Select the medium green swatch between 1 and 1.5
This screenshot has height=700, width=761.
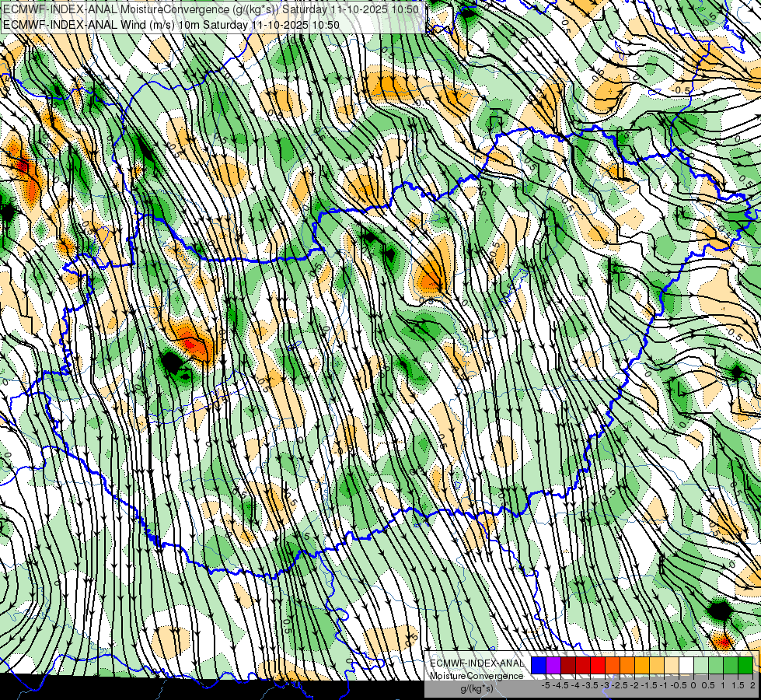tap(731, 665)
